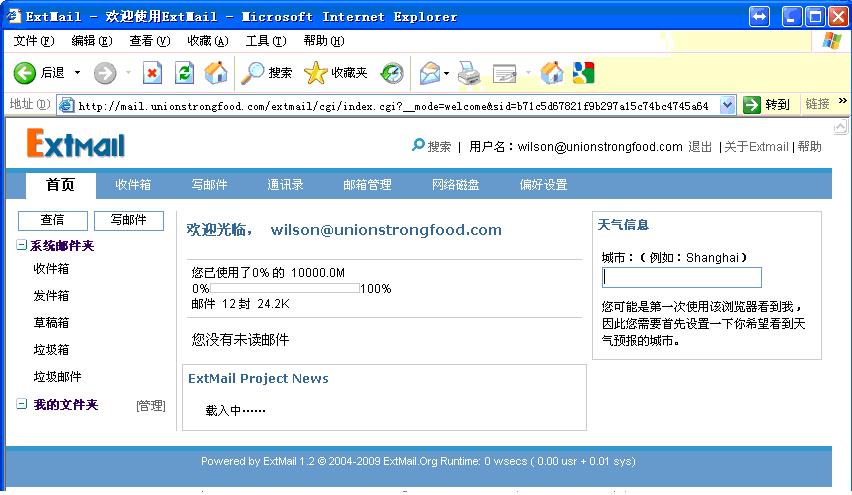Open 垃圾箱 folder in sidebar
Image resolution: width=852 pixels, height=495 pixels.
[51, 350]
